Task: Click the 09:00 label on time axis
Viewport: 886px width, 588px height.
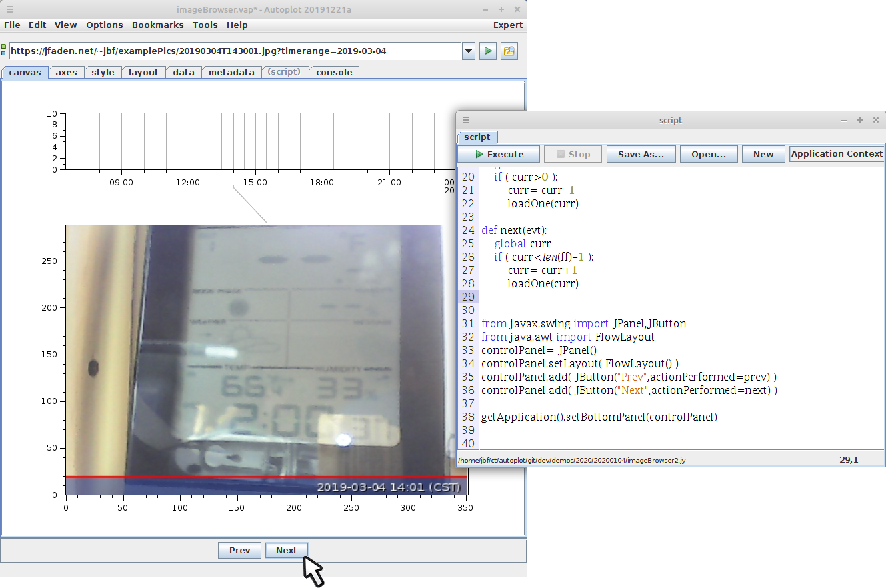Action: coord(121,182)
